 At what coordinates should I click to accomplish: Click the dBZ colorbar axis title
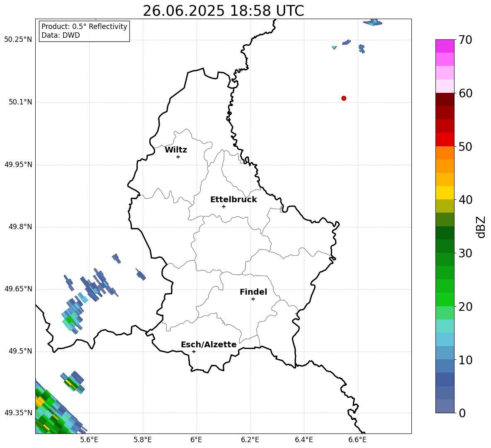pyautogui.click(x=481, y=227)
